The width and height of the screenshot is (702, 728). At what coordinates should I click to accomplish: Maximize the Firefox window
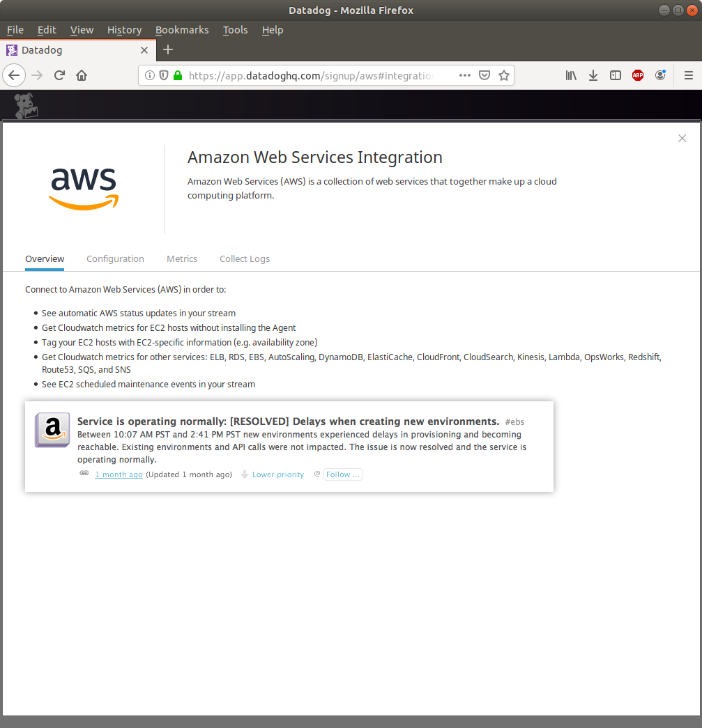tap(678, 10)
